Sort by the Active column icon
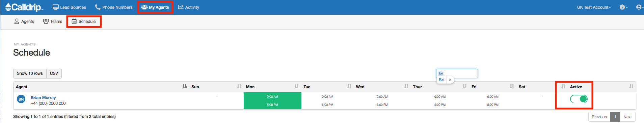Screen dimensions: 644x123 point(631,87)
